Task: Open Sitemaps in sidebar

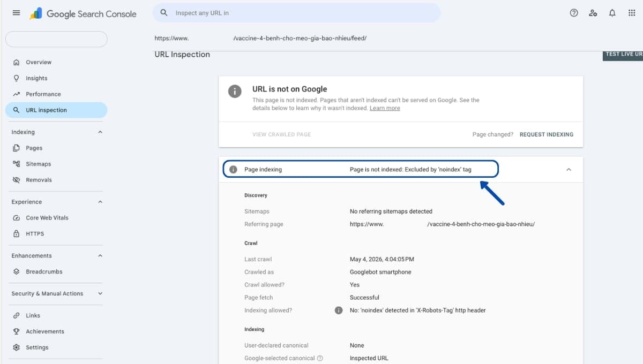Action: (x=39, y=164)
